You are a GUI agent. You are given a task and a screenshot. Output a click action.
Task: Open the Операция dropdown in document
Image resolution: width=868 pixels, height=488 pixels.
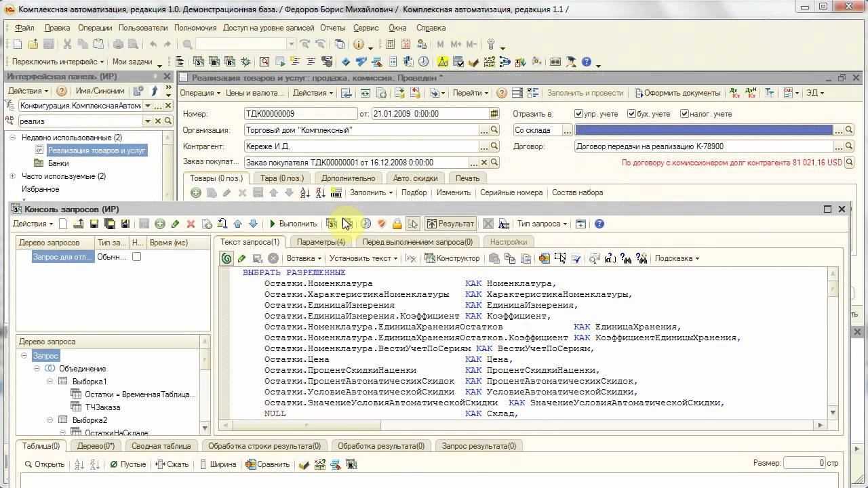tap(201, 93)
